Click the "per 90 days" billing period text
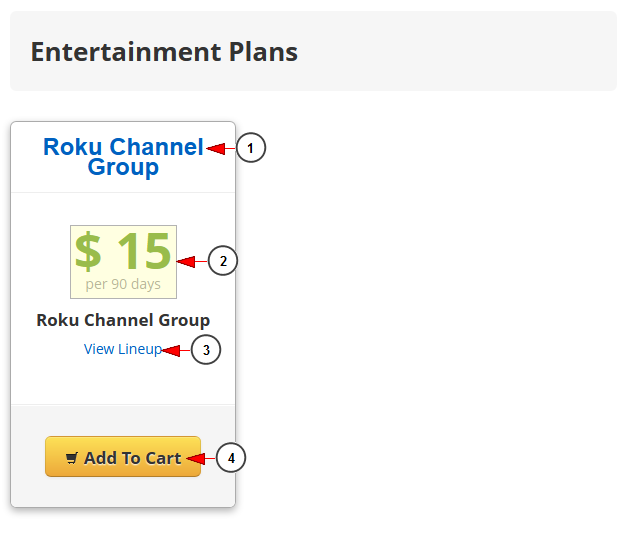 pyautogui.click(x=123, y=284)
